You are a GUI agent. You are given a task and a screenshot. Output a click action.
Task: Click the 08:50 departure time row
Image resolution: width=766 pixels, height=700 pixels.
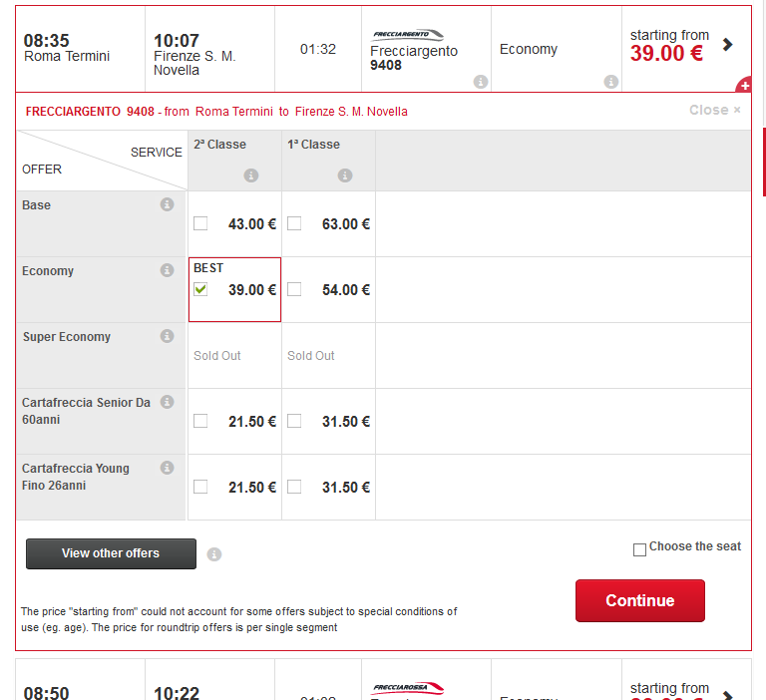(x=47, y=693)
